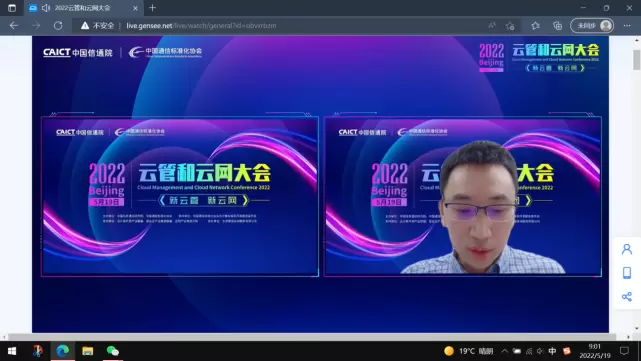This screenshot has height=361, width=641.
Task: Mute the tab audio speaker icon
Action: (46, 8)
